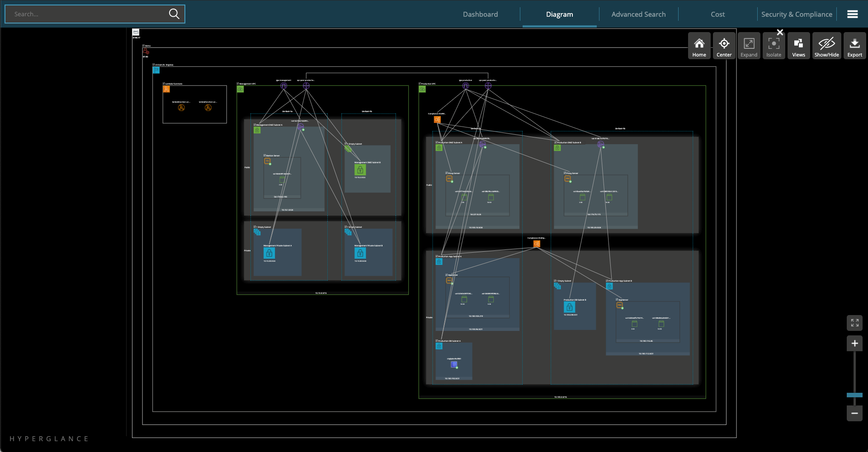The image size is (868, 452).
Task: Select the igw-production internet gateway icon
Action: pos(465,86)
